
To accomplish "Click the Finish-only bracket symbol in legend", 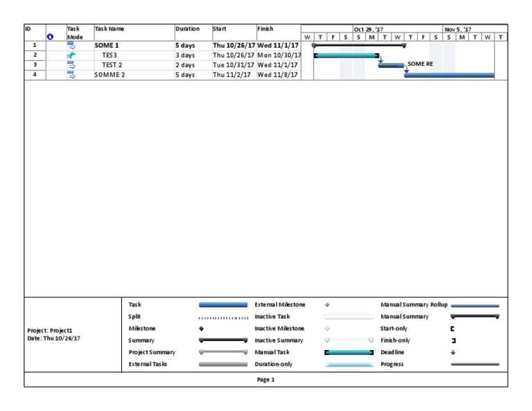I will [x=453, y=340].
